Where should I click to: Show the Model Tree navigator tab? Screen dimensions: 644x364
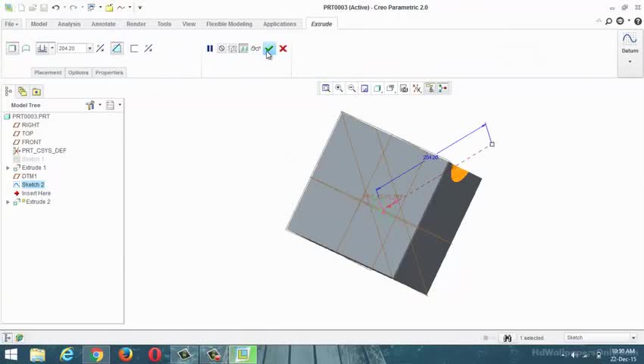[8, 91]
